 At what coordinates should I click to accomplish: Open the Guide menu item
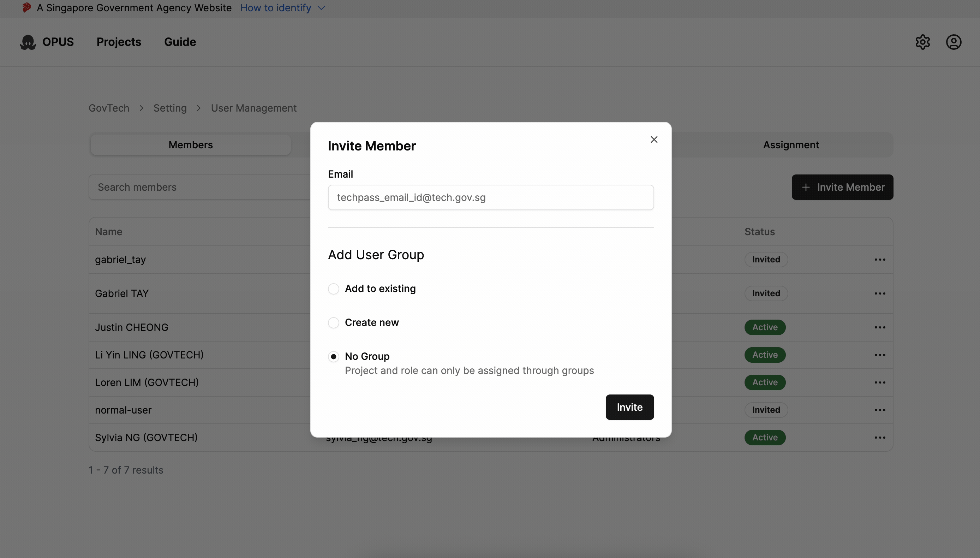(180, 42)
